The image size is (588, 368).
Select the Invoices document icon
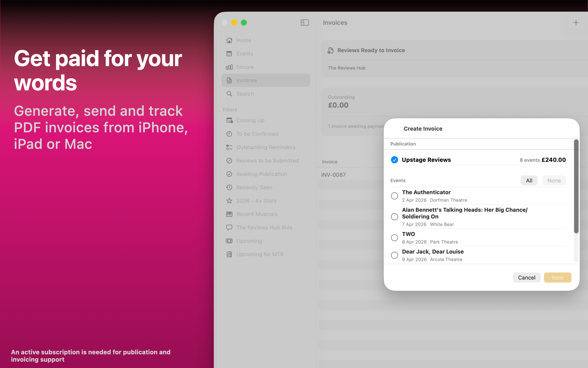pyautogui.click(x=229, y=80)
